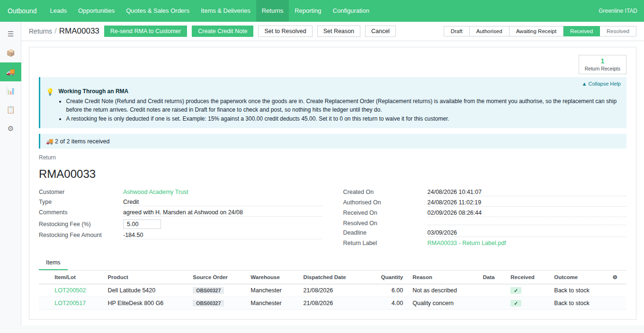Open the gear settings sidebar icon

pos(10,129)
